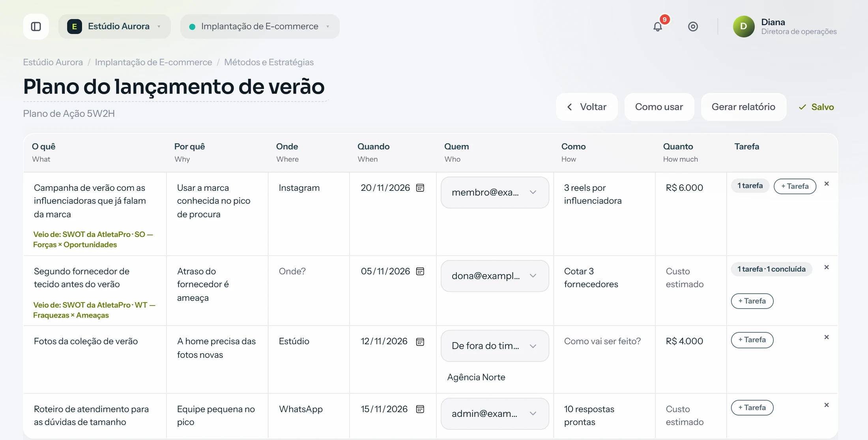The height and width of the screenshot is (440, 868).
Task: Open calendar picker for 05/11/2026
Action: click(x=420, y=271)
